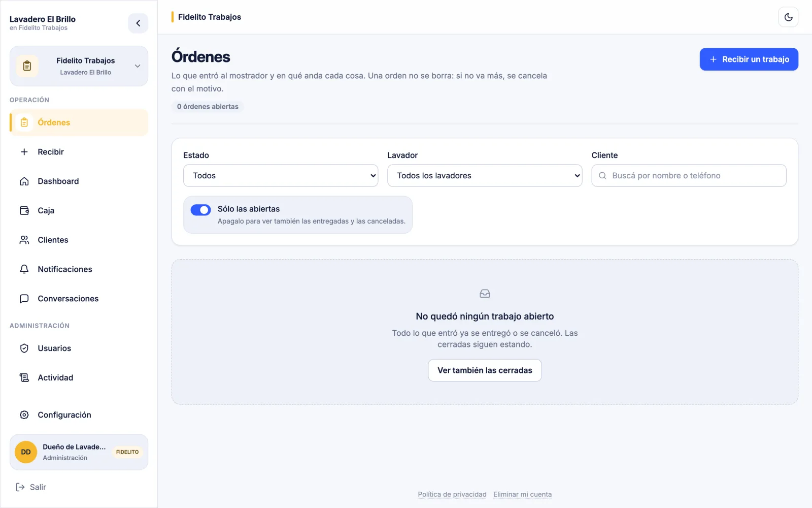This screenshot has height=508, width=812.
Task: Click the clipboard icon in Fidelito Trabajos card
Action: pyautogui.click(x=27, y=66)
